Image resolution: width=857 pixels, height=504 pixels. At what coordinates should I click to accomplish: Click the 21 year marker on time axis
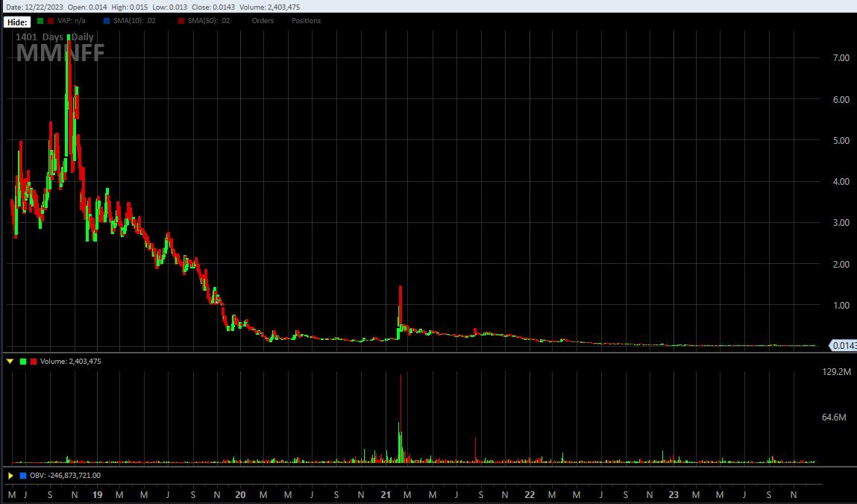386,494
